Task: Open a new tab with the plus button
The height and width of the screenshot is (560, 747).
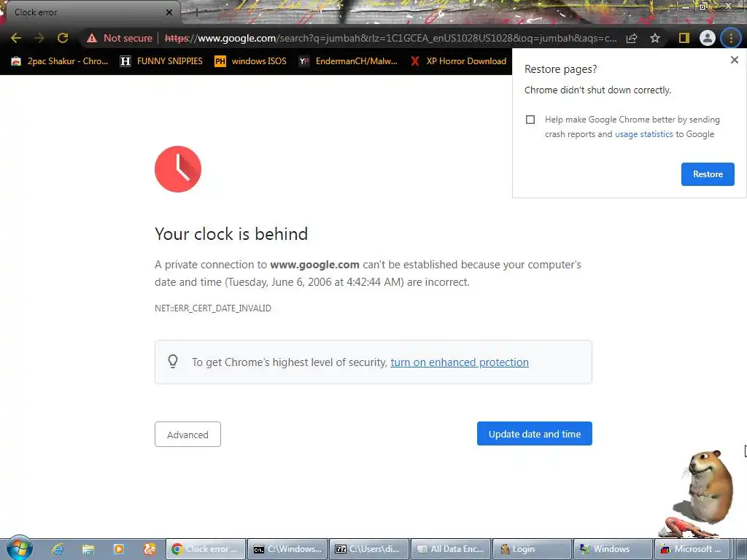Action: (x=196, y=12)
